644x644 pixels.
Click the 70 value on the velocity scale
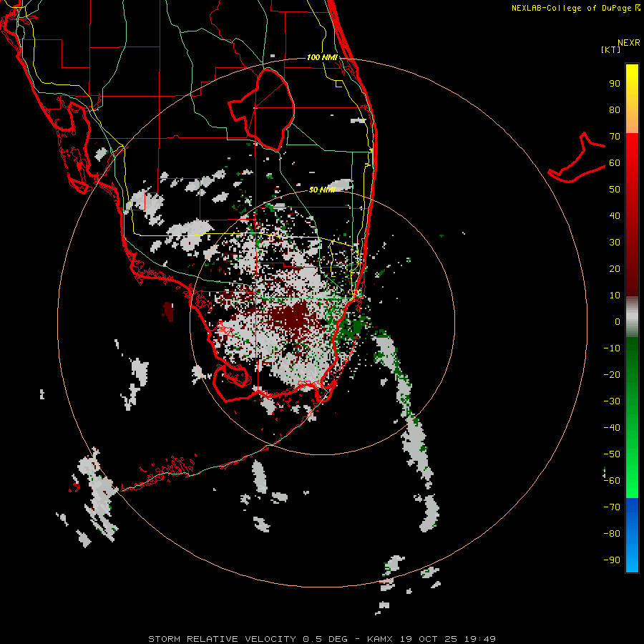(615, 137)
